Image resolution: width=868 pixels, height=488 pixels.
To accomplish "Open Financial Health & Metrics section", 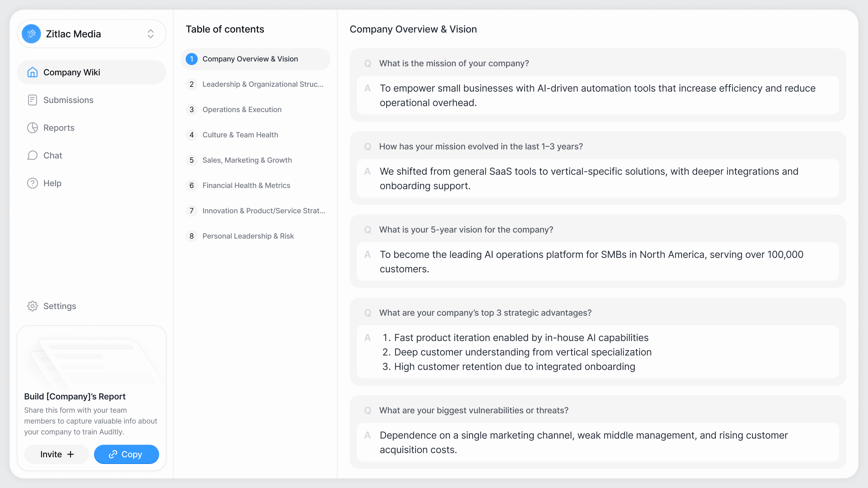I will 246,185.
